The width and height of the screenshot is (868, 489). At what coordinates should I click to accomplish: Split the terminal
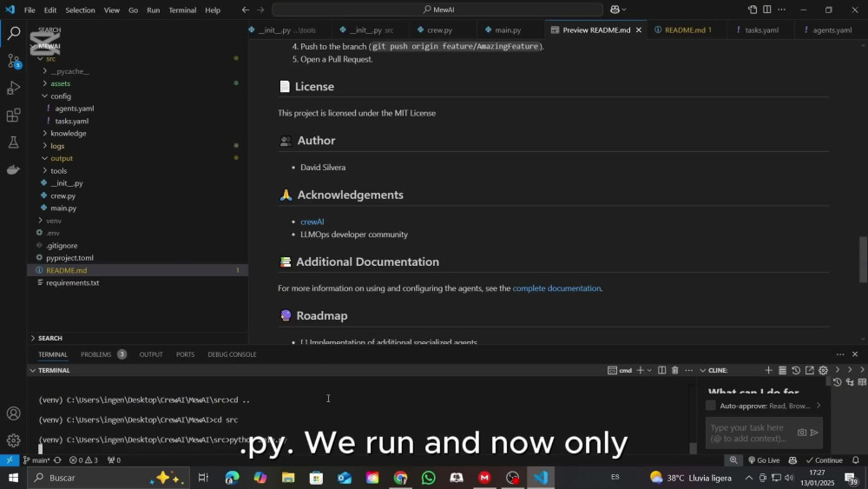[661, 370]
